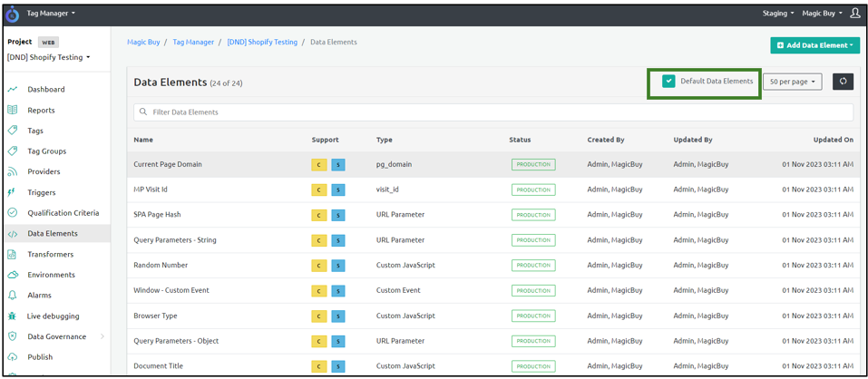Image resolution: width=868 pixels, height=379 pixels.
Task: Click the Live debugging bug icon
Action: point(13,316)
